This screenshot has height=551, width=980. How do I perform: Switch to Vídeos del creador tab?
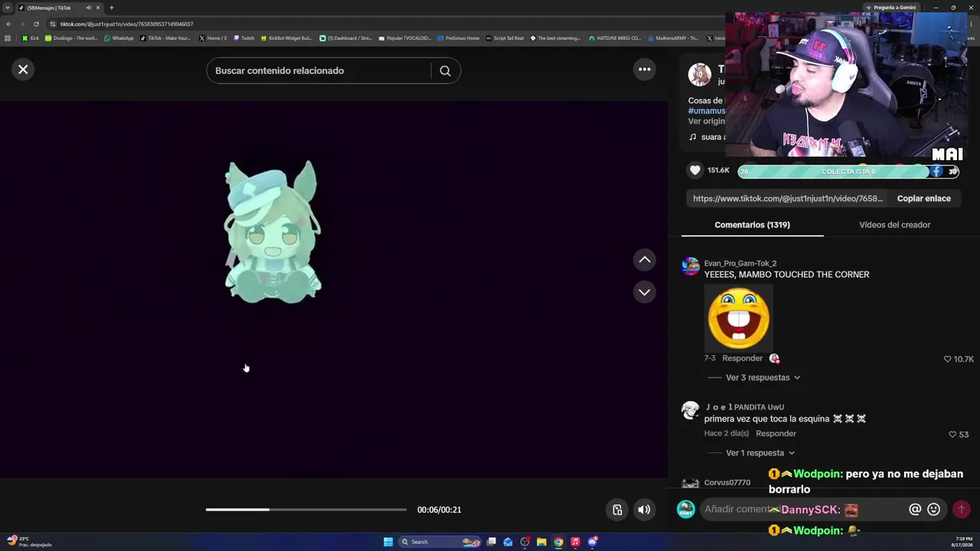(894, 225)
